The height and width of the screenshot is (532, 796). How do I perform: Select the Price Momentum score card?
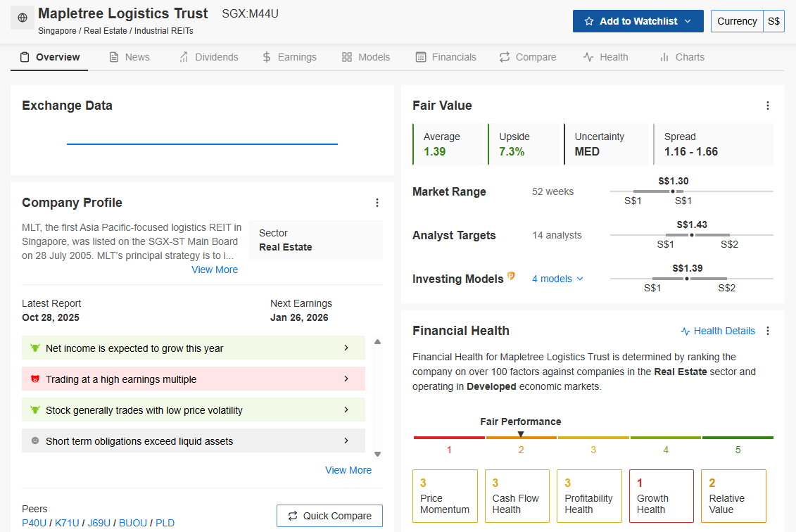446,496
